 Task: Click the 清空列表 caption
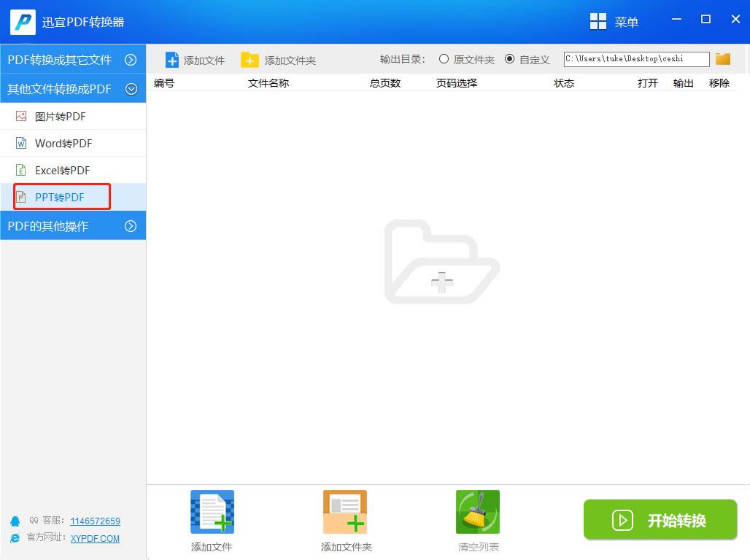point(479,547)
